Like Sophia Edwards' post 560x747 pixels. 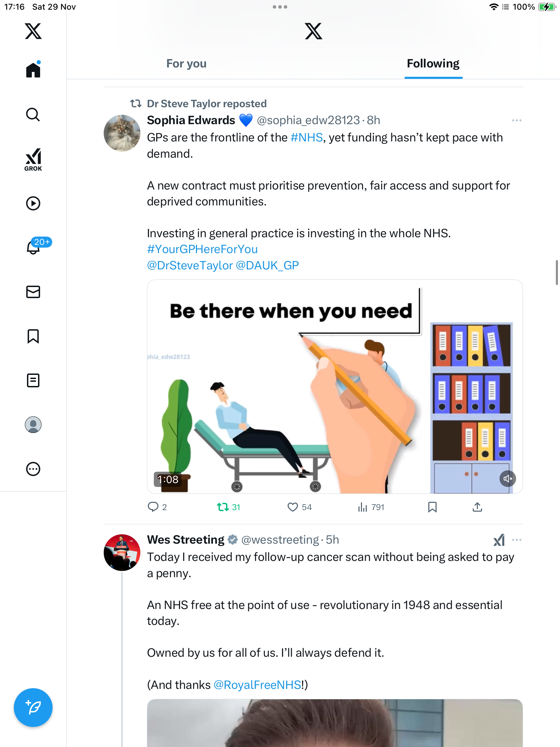[293, 507]
